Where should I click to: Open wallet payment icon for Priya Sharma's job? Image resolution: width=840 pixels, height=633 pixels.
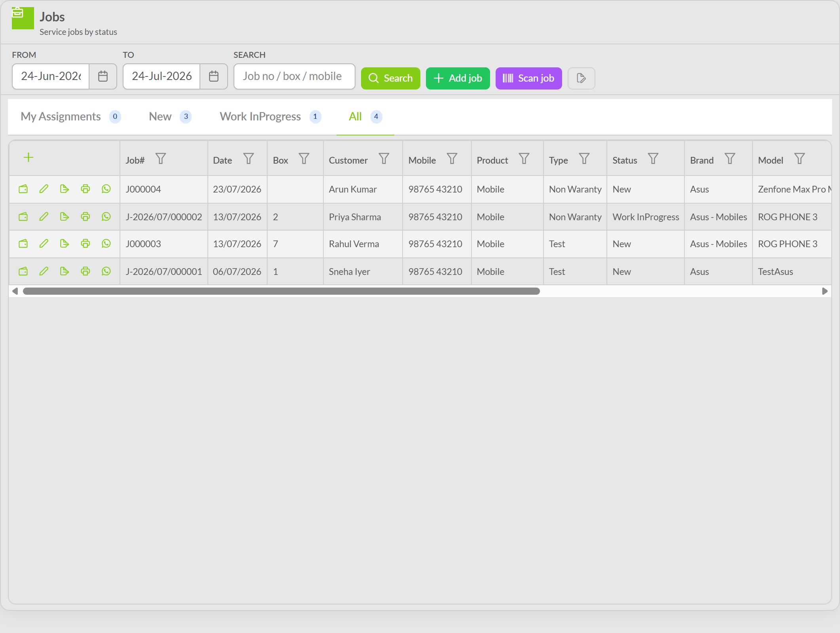(x=23, y=217)
